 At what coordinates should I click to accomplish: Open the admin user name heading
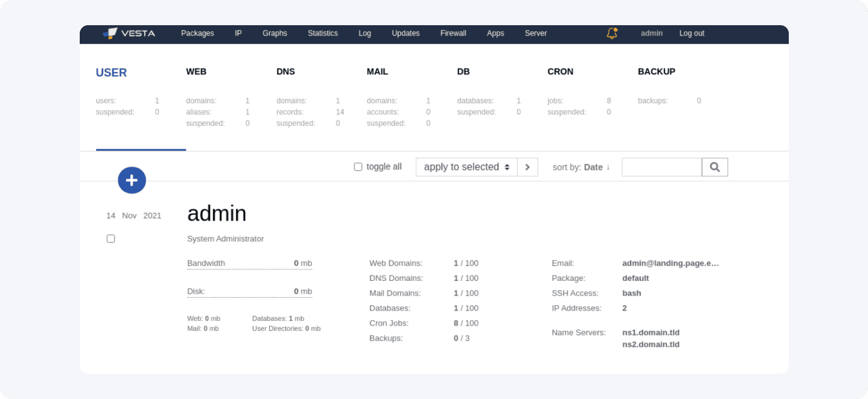tap(217, 214)
